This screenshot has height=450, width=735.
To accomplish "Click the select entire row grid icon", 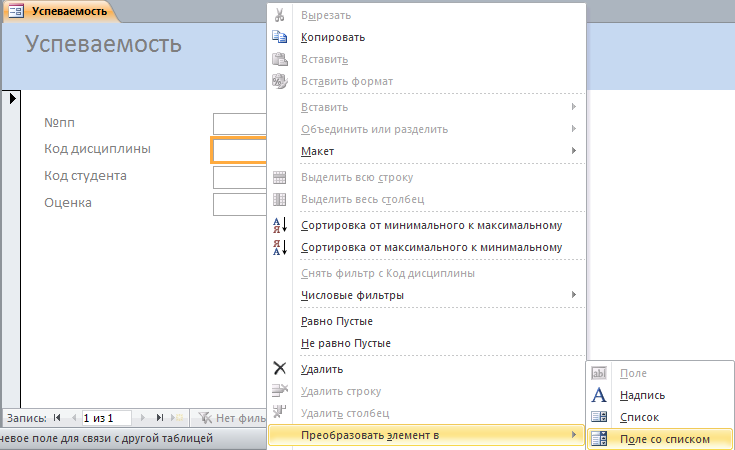I will click(x=279, y=177).
